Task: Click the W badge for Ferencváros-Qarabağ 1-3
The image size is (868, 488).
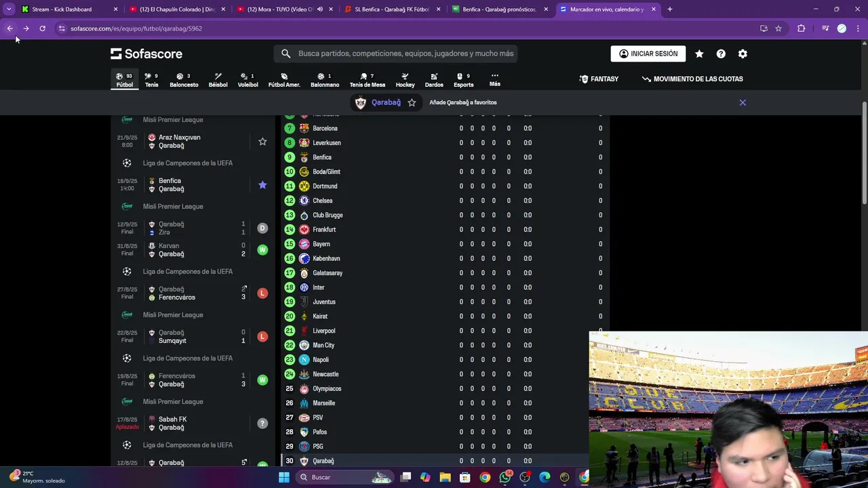Action: pyautogui.click(x=262, y=380)
